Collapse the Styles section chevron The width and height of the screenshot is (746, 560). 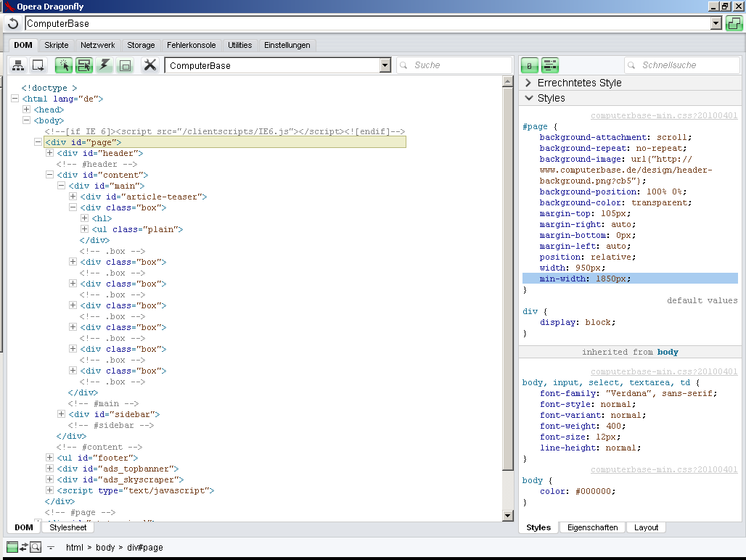pos(528,98)
